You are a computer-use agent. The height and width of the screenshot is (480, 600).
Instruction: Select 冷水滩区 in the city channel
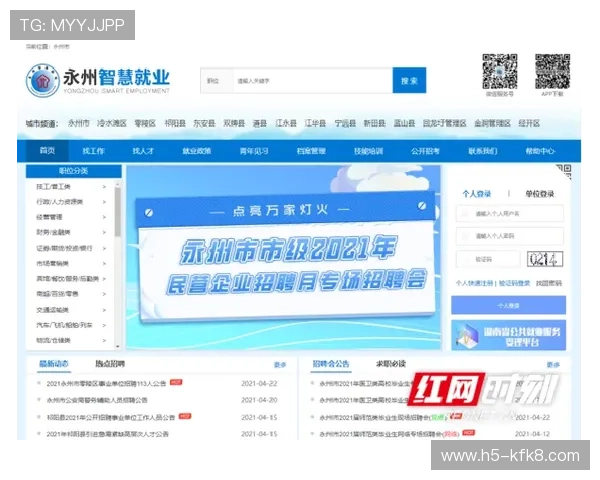point(112,123)
